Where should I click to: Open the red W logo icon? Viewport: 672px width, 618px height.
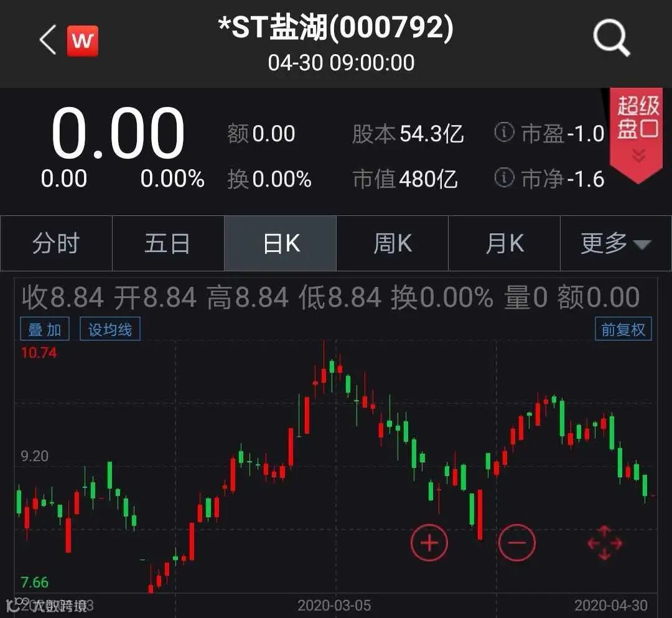[x=82, y=40]
